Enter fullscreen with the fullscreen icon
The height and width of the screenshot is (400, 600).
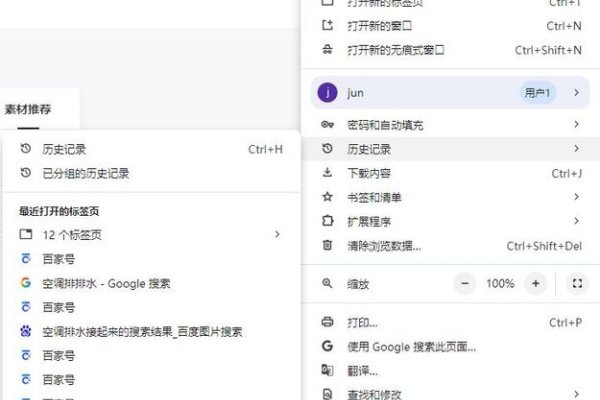coord(577,283)
